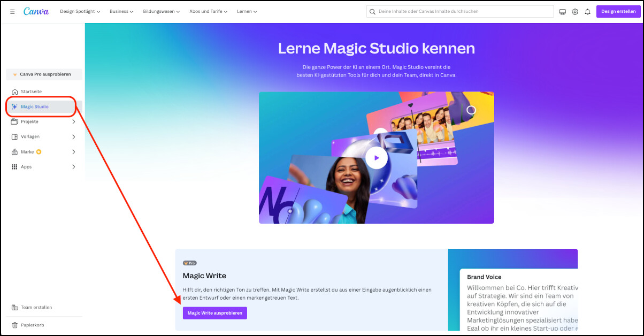Open the hamburger menu icon
Screen dimensions: 644x336
point(12,11)
